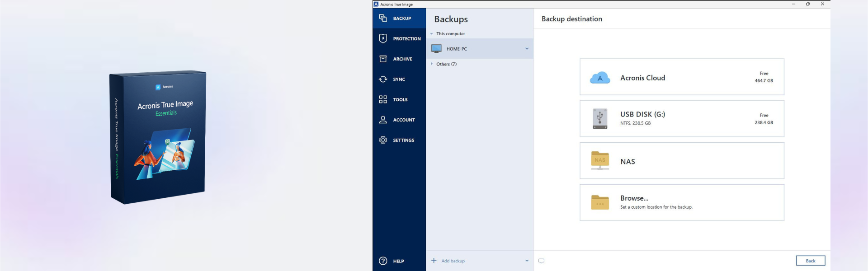Viewport: 868px width, 271px height.
Task: Click the Acronis True Image Essentials box image
Action: pyautogui.click(x=158, y=137)
